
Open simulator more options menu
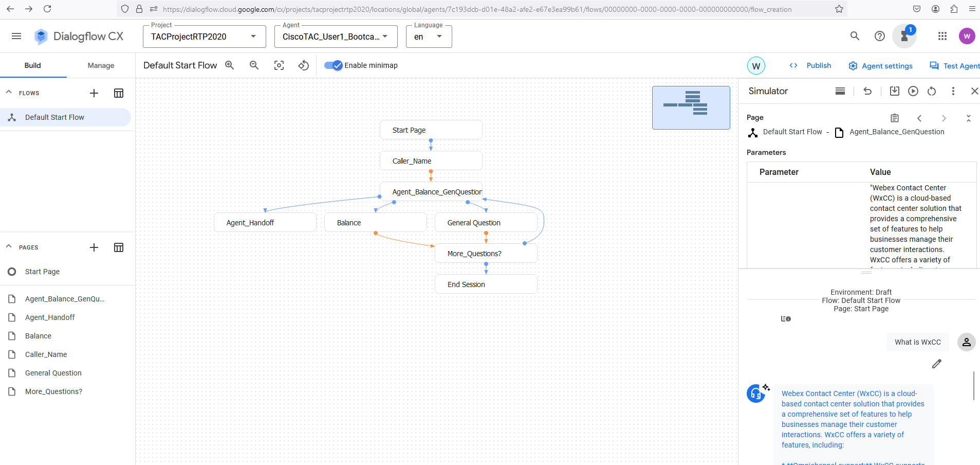tap(953, 91)
